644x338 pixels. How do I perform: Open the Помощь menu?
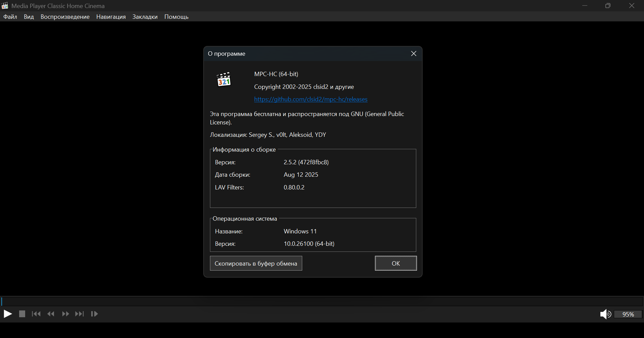click(x=176, y=17)
